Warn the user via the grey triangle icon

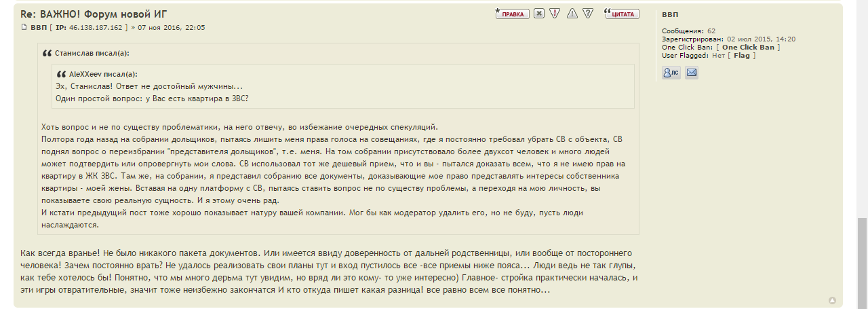[x=572, y=14]
